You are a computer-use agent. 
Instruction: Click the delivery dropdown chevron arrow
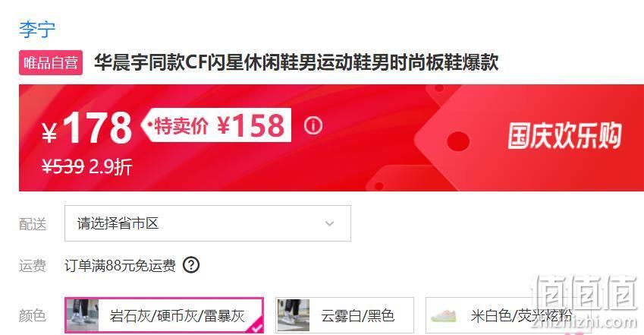pyautogui.click(x=329, y=224)
